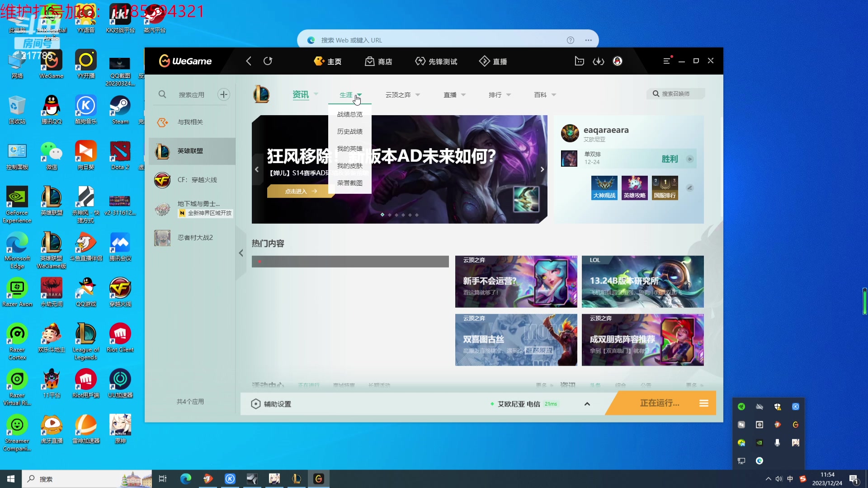Open the 新手不会运营 article card
Viewport: 868px width, 488px height.
(x=516, y=282)
